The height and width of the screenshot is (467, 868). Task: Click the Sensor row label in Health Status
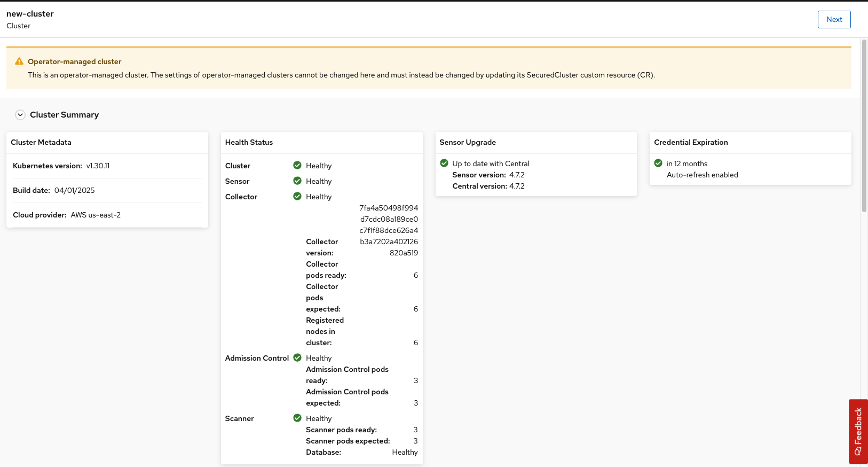click(237, 181)
